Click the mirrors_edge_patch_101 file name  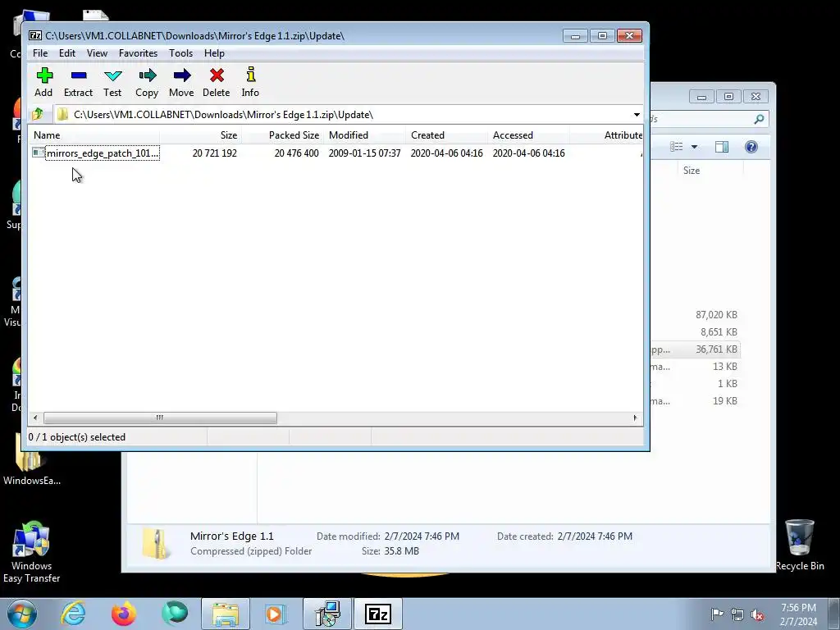tap(103, 153)
